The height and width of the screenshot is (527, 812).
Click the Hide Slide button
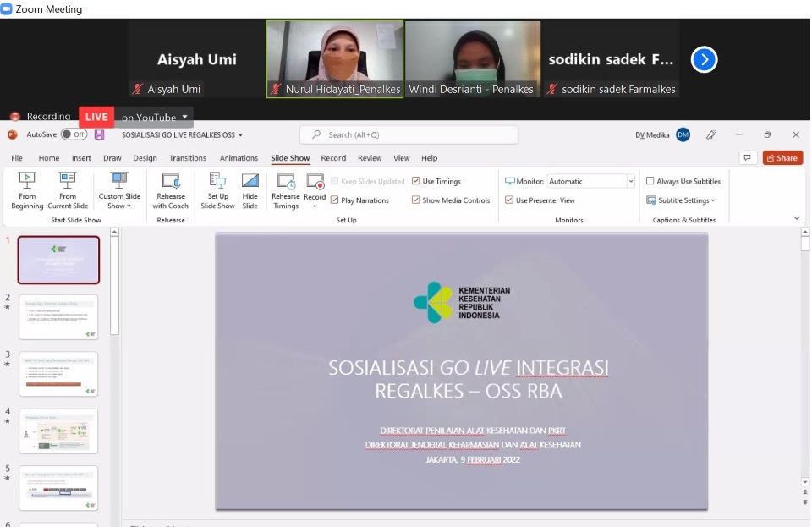(250, 190)
